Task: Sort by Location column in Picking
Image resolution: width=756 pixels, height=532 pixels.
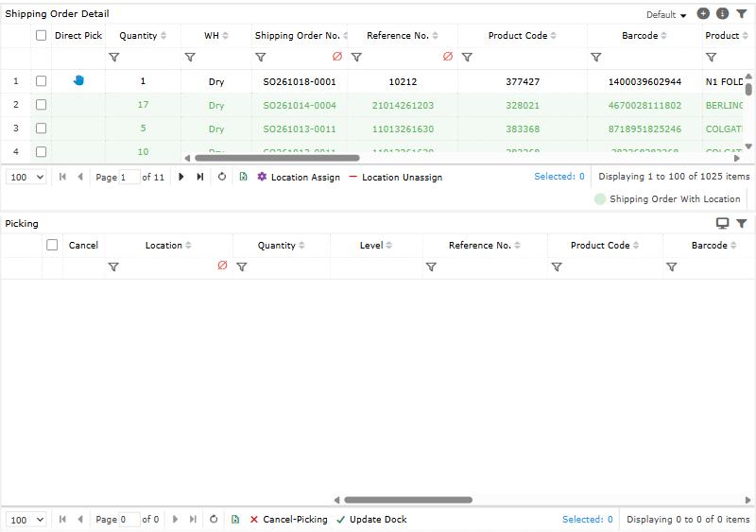Action: (x=188, y=246)
